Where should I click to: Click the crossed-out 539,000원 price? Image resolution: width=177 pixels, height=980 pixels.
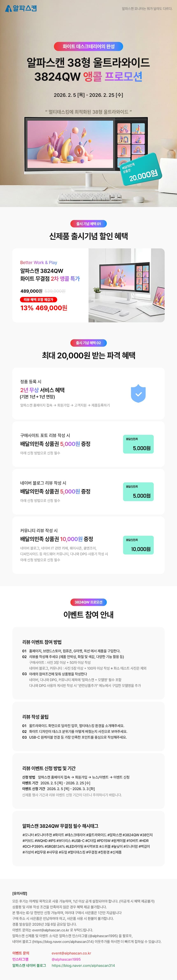coord(55,291)
